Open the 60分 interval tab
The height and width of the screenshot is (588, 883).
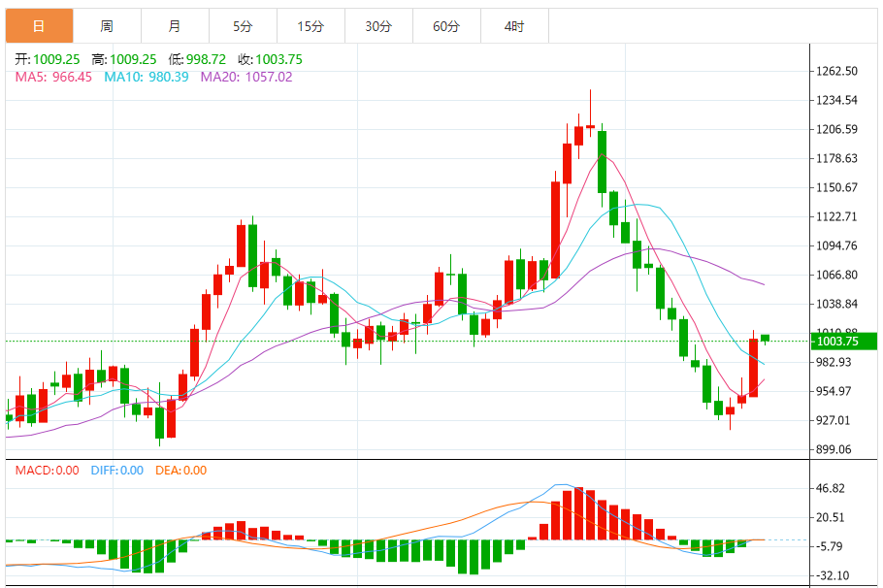(x=446, y=26)
